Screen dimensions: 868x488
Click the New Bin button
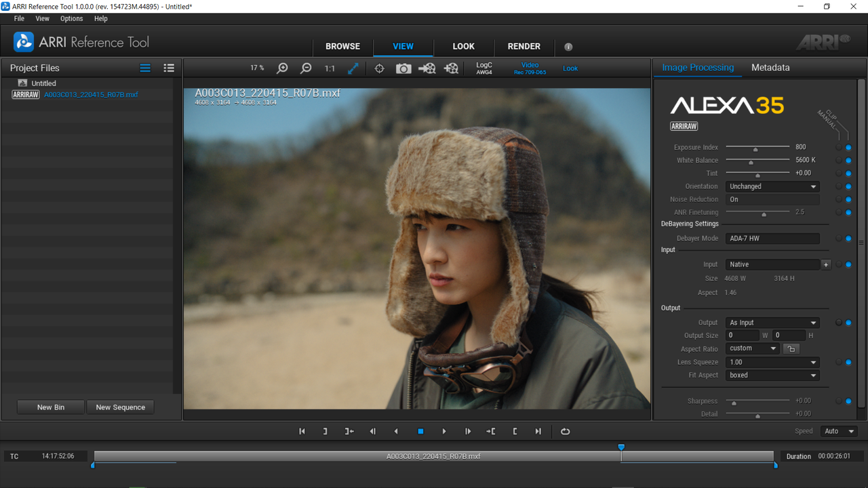(x=51, y=407)
